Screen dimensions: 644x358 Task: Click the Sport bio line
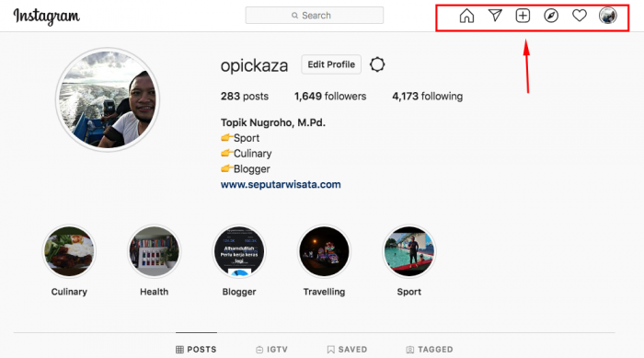tap(240, 138)
